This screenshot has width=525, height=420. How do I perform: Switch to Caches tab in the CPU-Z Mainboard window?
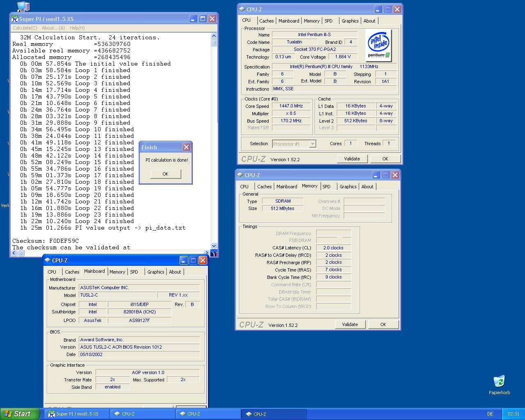(x=72, y=272)
